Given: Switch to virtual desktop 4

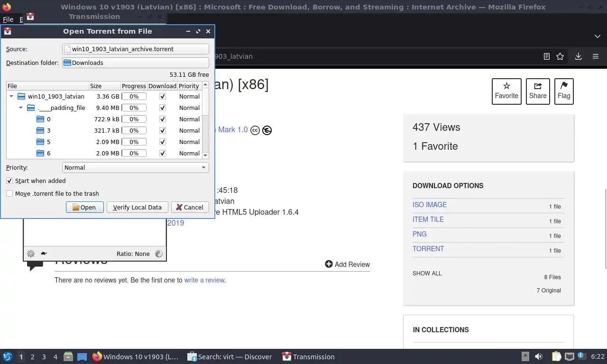Looking at the screenshot, I should pos(55,357).
